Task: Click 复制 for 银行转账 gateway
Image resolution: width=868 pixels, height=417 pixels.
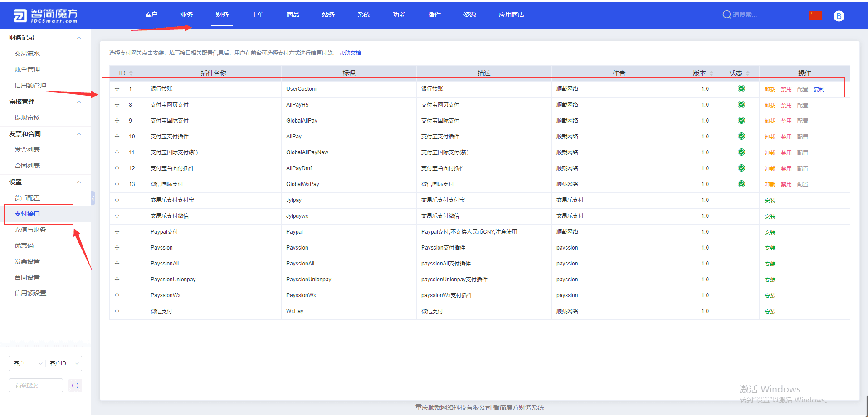Action: pos(819,89)
